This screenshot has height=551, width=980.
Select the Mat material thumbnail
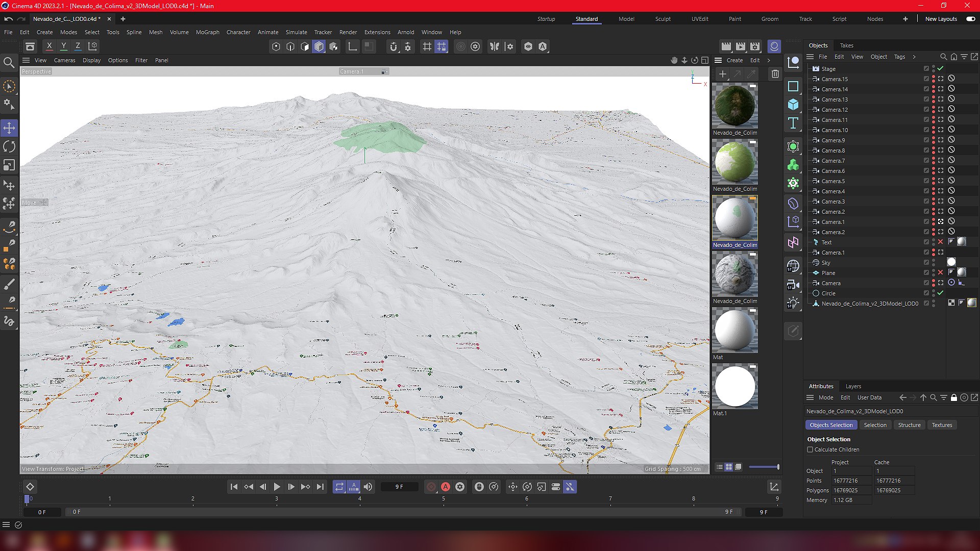click(x=735, y=330)
